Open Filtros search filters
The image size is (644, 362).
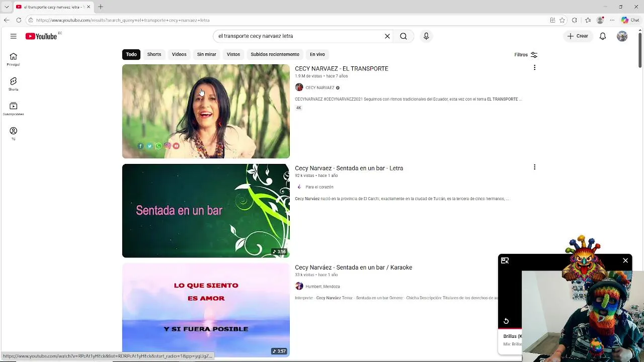[x=526, y=55]
